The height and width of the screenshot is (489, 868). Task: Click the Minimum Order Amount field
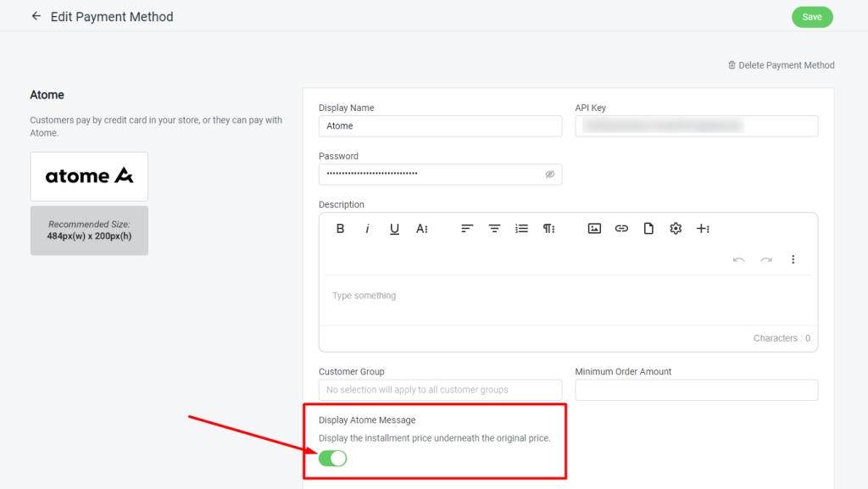point(697,390)
